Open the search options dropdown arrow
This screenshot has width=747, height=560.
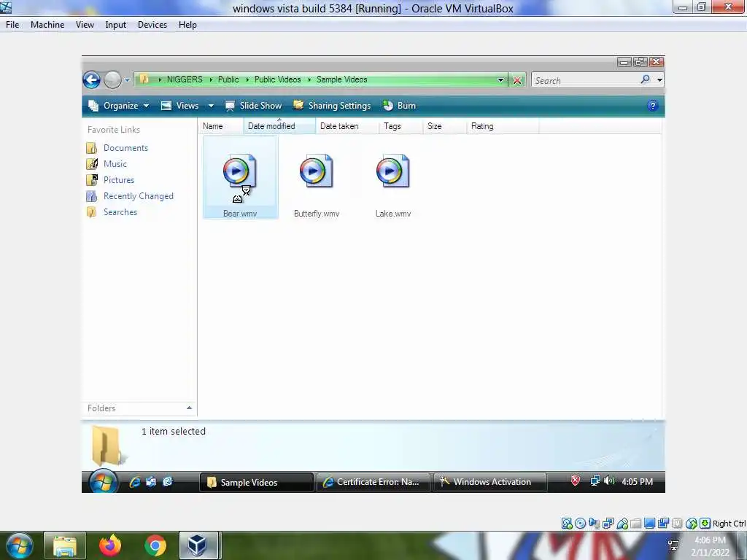click(x=659, y=80)
